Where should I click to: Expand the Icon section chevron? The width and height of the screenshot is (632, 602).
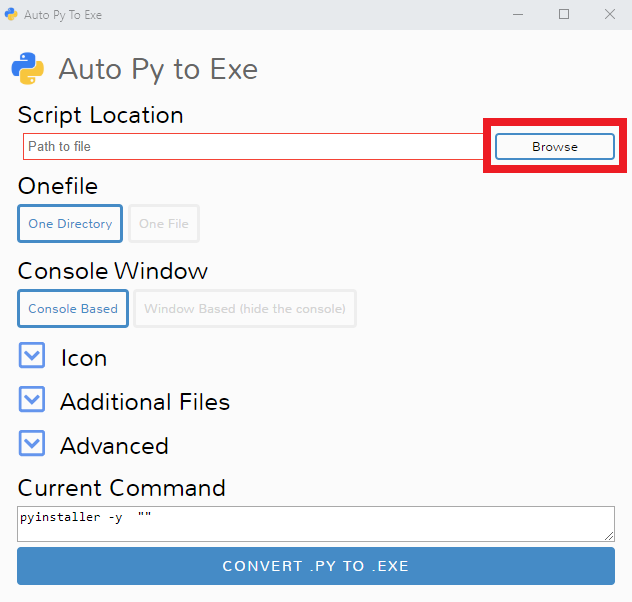click(32, 355)
